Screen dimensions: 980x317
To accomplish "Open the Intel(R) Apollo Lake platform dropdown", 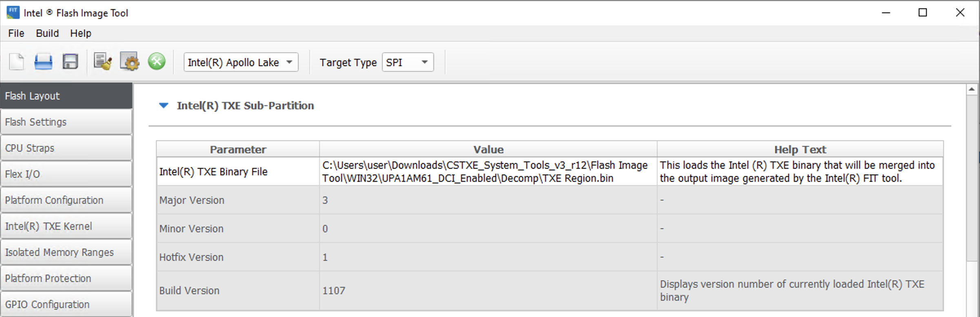I will coord(241,62).
